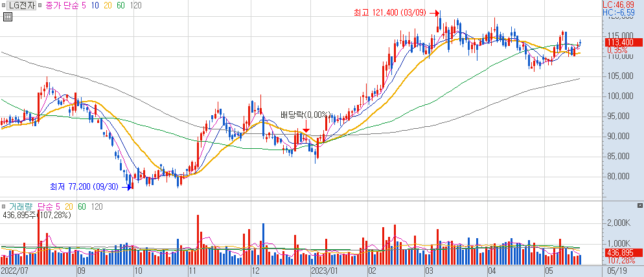Image resolution: width=644 pixels, height=277 pixels.
Task: Click the 0.35% change value on price axis
Action: (617, 50)
